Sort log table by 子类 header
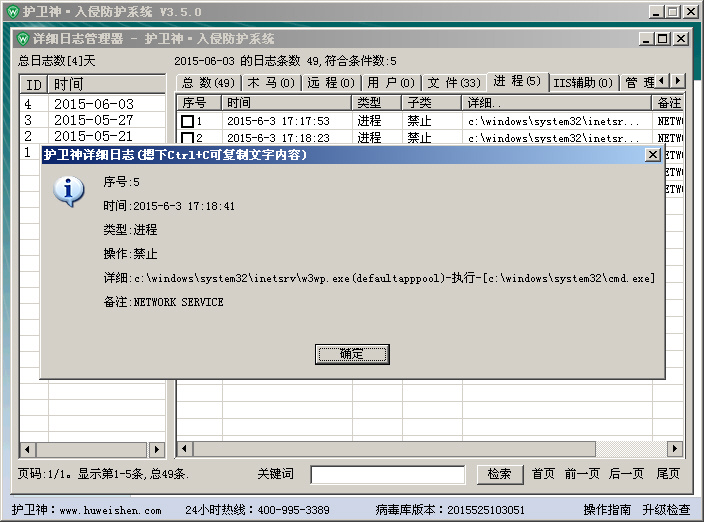This screenshot has width=704, height=522. coord(431,103)
